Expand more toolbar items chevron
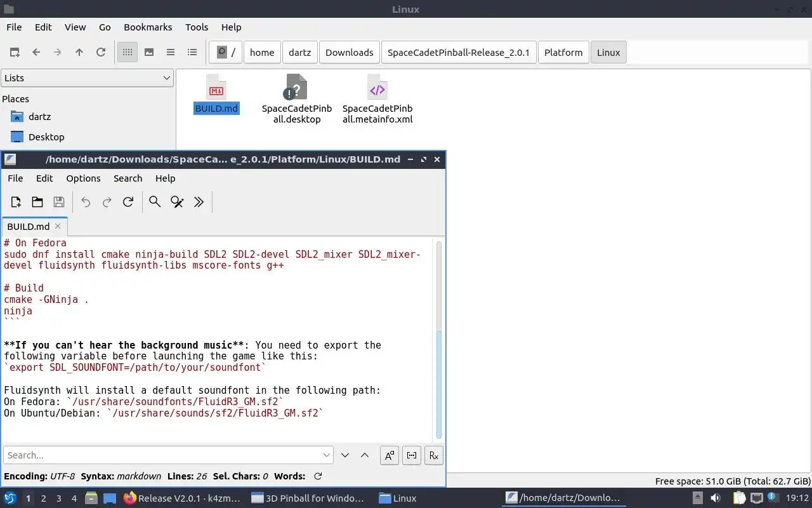Viewport: 812px width, 508px height. coord(199,202)
